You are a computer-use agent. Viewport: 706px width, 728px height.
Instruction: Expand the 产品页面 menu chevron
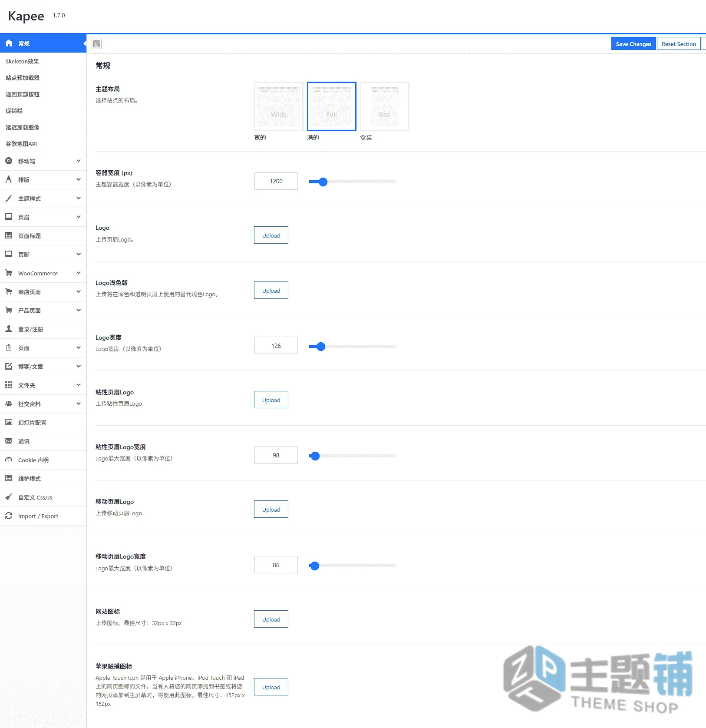click(79, 310)
